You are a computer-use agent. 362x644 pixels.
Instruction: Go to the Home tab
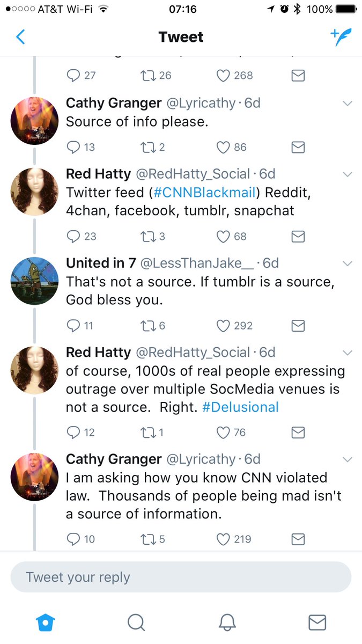[46, 622]
